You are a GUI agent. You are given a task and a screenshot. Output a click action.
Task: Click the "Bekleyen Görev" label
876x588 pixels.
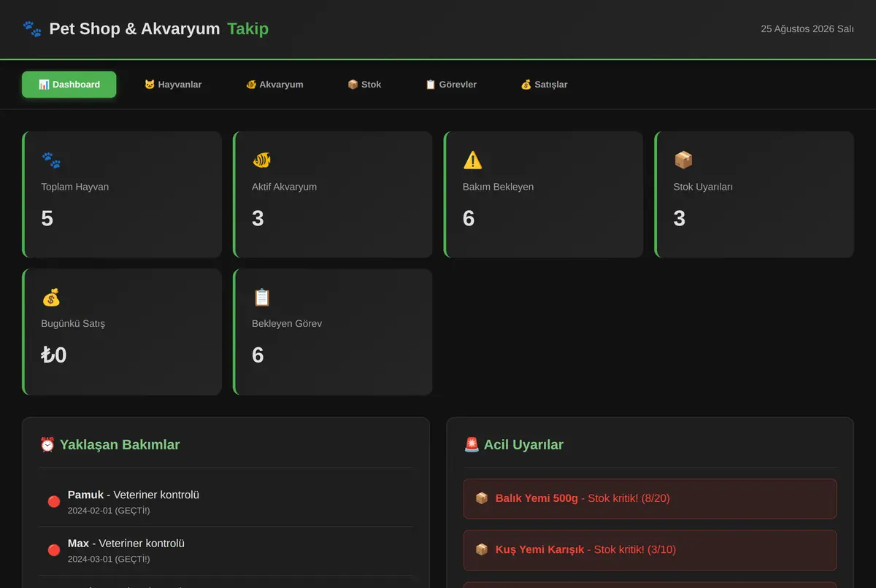coord(287,323)
